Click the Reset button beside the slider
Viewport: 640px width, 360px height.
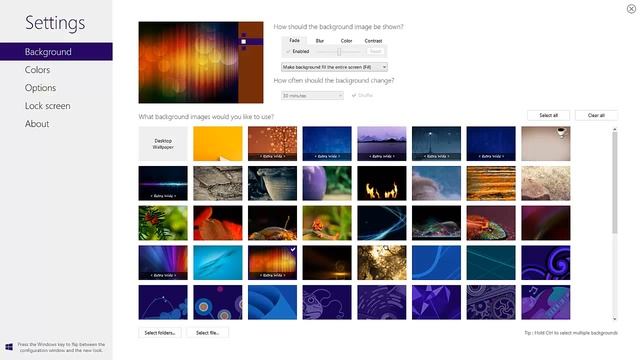[376, 51]
